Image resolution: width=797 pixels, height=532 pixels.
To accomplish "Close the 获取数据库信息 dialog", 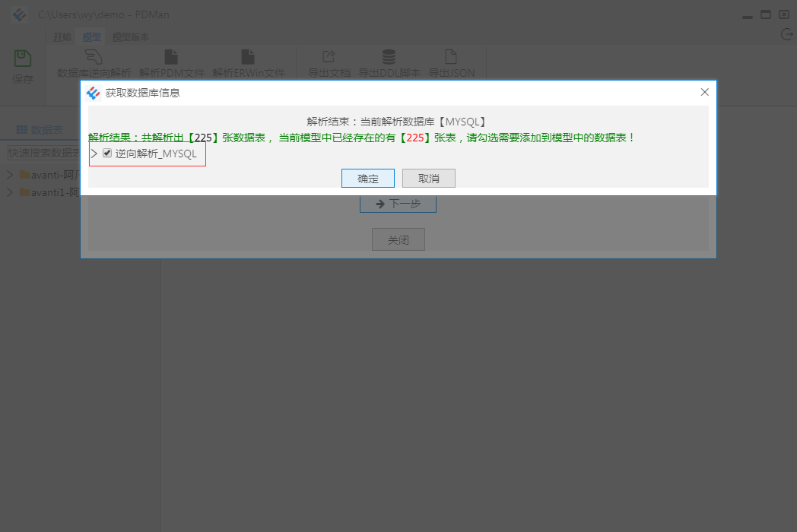I will point(704,92).
